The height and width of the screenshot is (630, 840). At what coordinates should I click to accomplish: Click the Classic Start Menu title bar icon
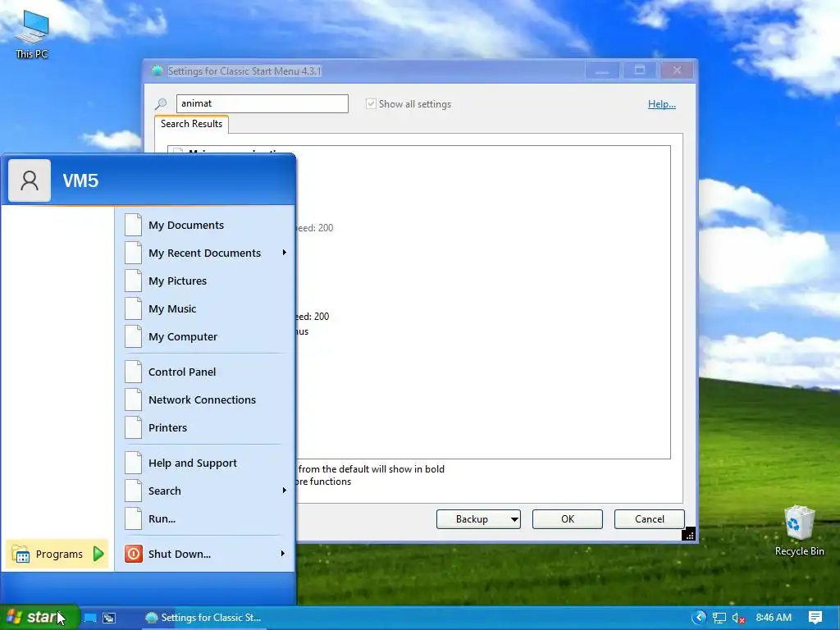pos(157,71)
